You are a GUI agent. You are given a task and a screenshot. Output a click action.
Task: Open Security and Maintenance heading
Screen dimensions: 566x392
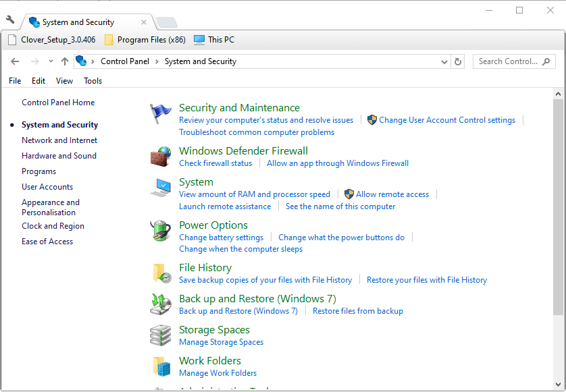click(239, 108)
